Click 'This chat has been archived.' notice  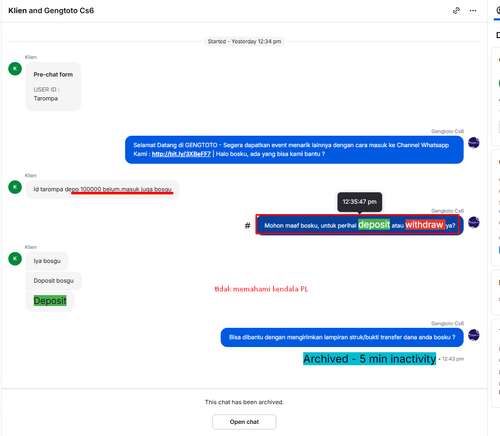pyautogui.click(x=244, y=402)
